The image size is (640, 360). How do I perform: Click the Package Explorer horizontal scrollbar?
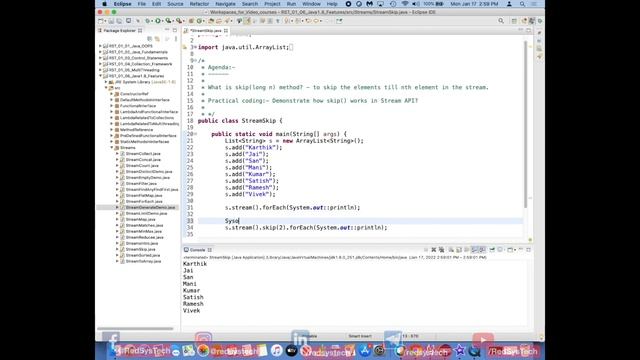[135, 329]
